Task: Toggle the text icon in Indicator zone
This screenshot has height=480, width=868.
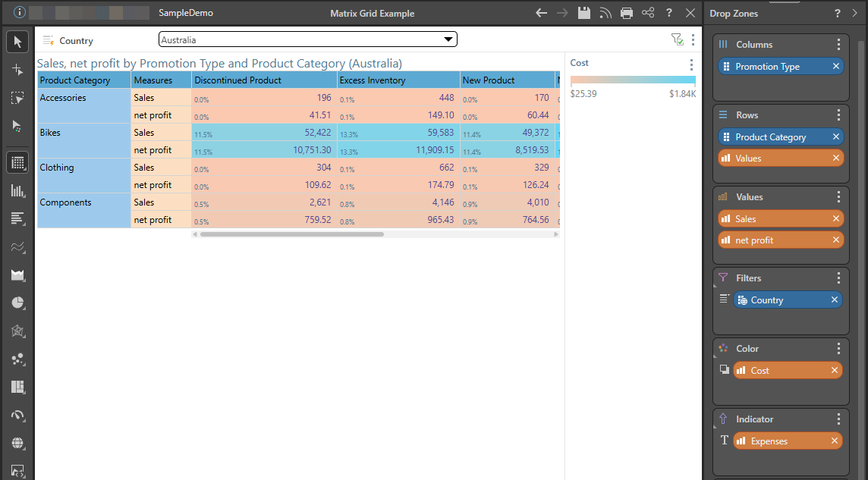Action: (x=724, y=441)
